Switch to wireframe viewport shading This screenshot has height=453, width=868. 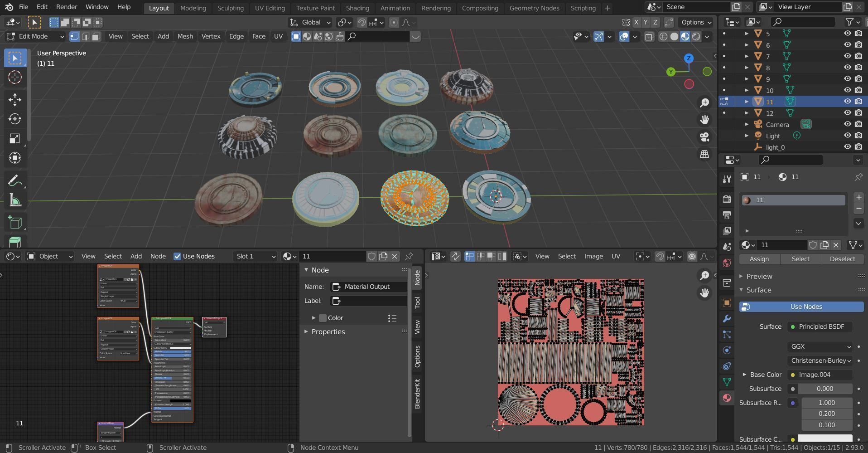[x=663, y=37]
